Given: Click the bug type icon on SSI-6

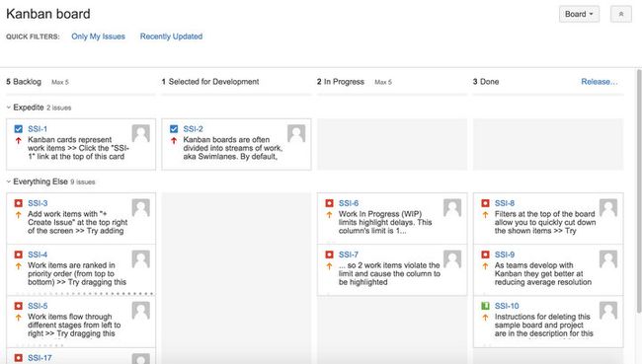Looking at the screenshot, I should [x=329, y=203].
